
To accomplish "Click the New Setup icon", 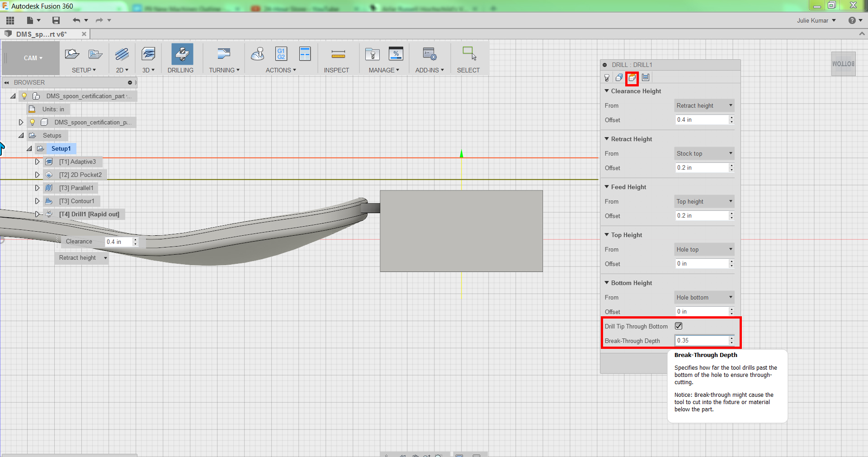I will click(x=72, y=54).
